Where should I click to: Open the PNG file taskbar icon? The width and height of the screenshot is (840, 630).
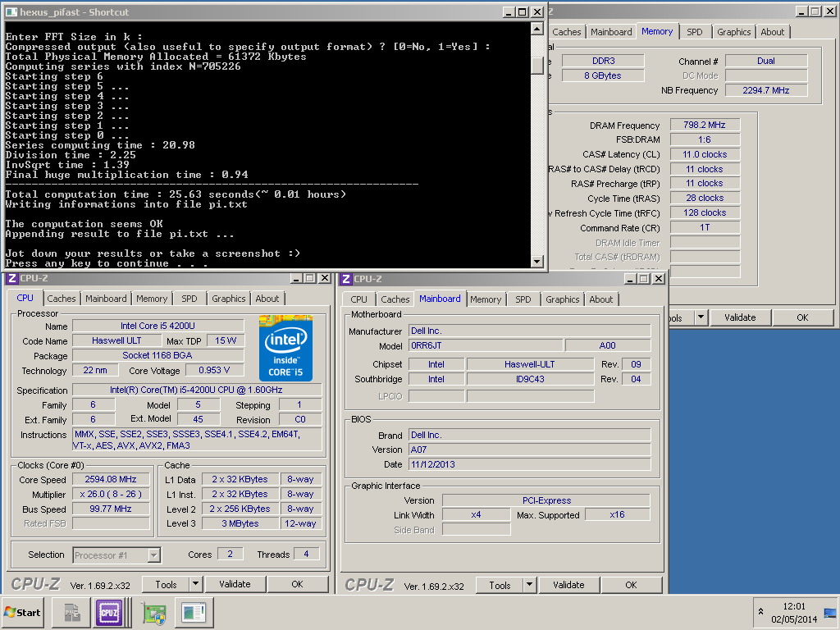72,612
